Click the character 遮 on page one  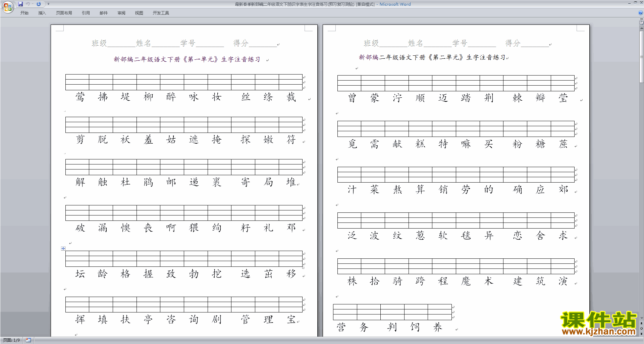[194, 139]
